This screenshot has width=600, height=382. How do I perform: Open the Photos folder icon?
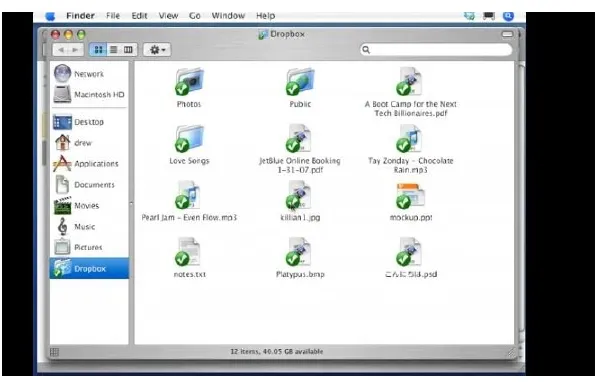[189, 82]
